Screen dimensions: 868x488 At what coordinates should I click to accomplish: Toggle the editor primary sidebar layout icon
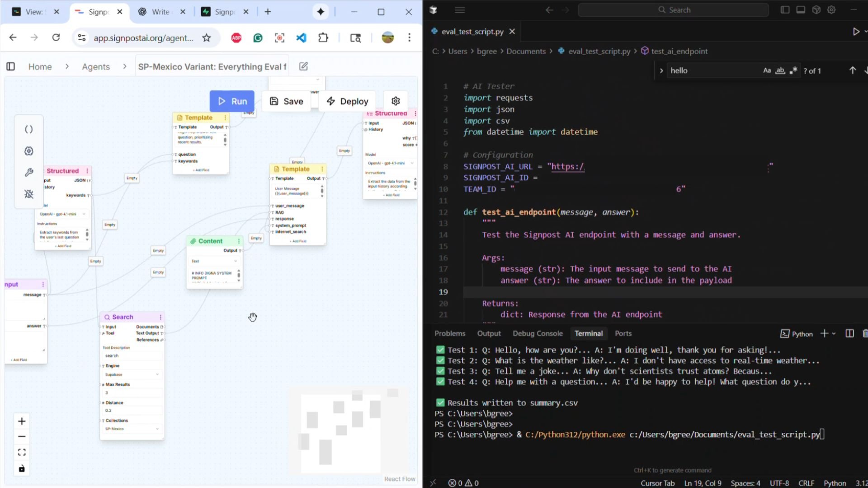(785, 10)
